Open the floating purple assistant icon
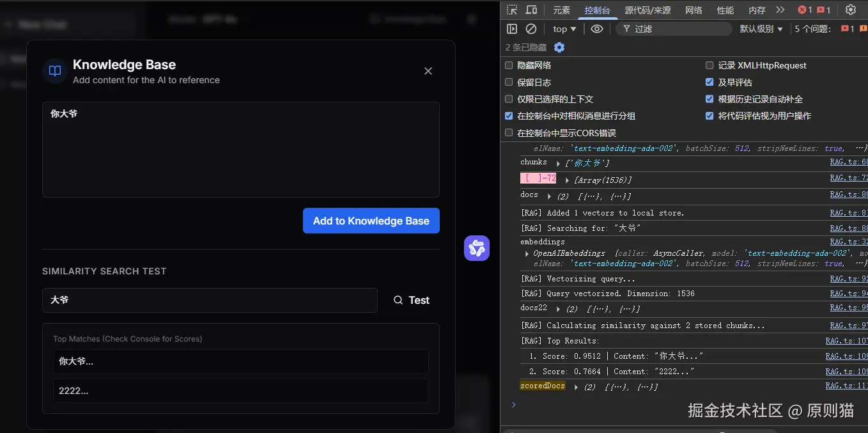Image resolution: width=868 pixels, height=433 pixels. tap(477, 248)
